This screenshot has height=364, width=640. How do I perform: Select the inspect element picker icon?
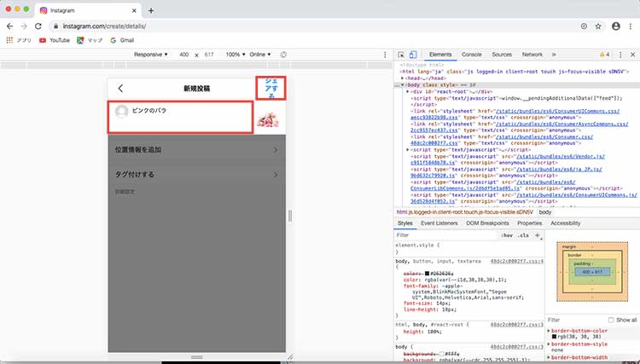click(401, 55)
